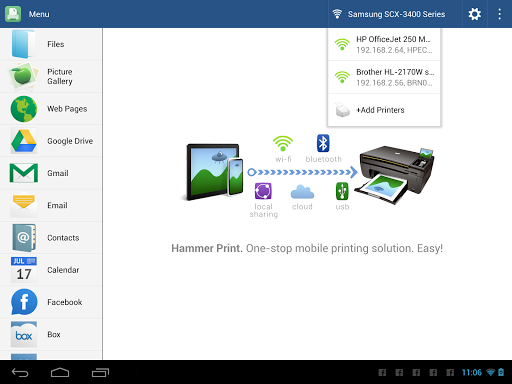
Task: Open settings with the gear icon
Action: click(x=475, y=14)
